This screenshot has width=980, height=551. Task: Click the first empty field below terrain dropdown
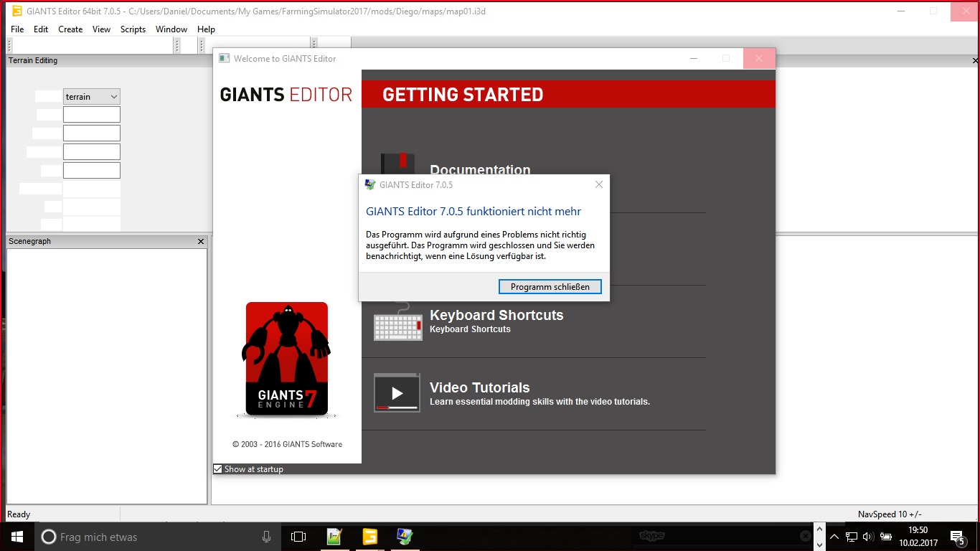pos(92,115)
